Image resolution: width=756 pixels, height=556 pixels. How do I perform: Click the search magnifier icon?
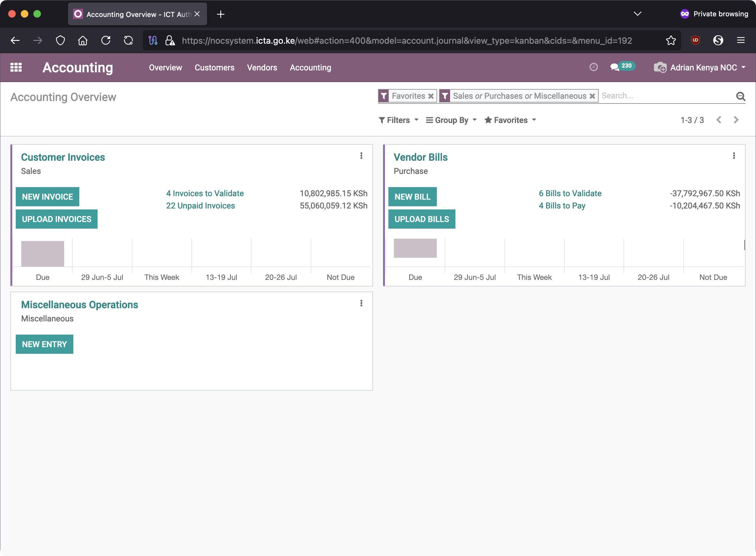740,97
